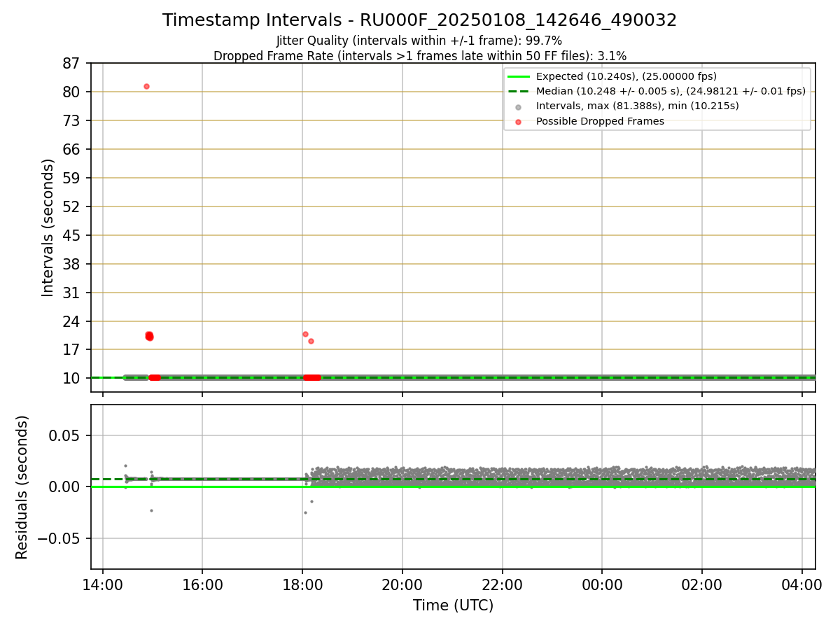Click the red dropped-frame cluster near 20 seconds before 15:00
Viewport: 840px width, 630px height.
(x=149, y=336)
